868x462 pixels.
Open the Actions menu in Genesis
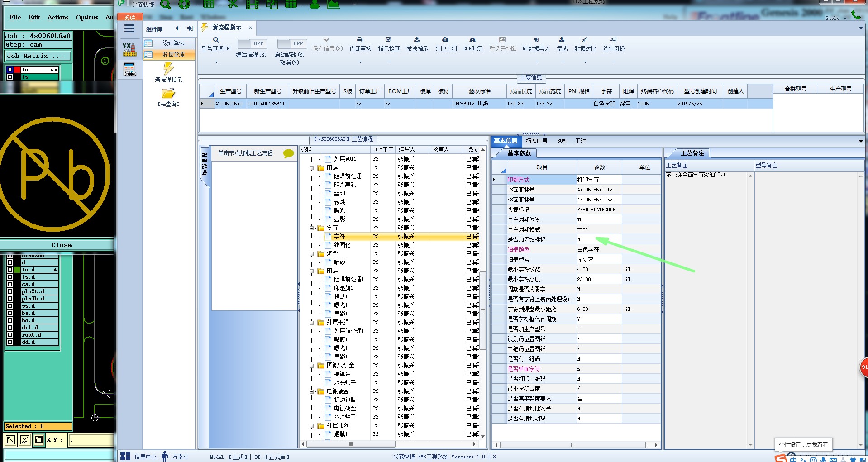pos(58,17)
